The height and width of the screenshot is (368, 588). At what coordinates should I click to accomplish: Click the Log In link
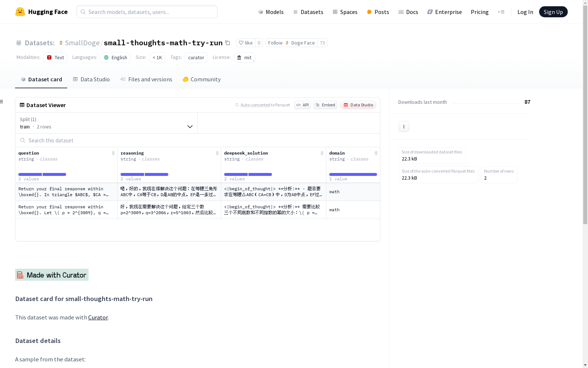(525, 12)
